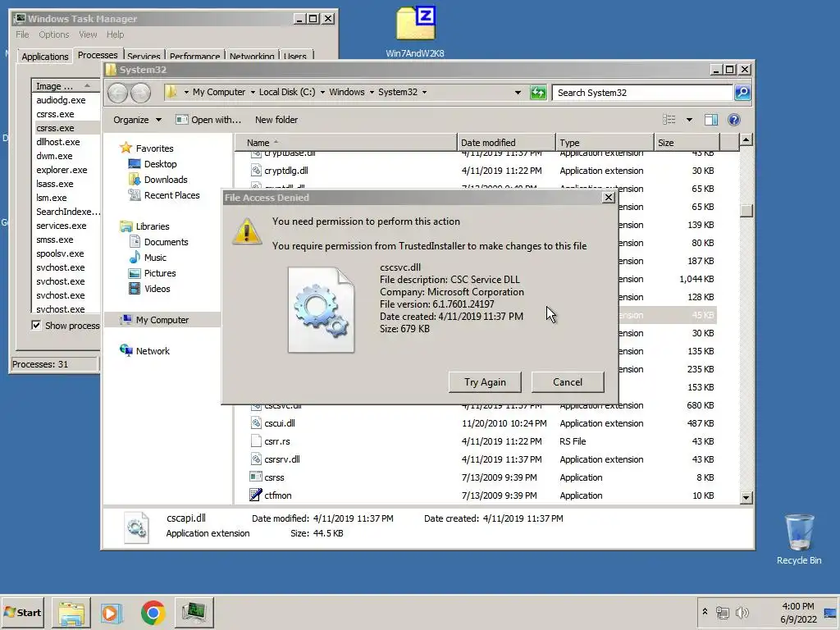
Task: Click Cancel in File Access Denied dialog
Action: click(568, 382)
